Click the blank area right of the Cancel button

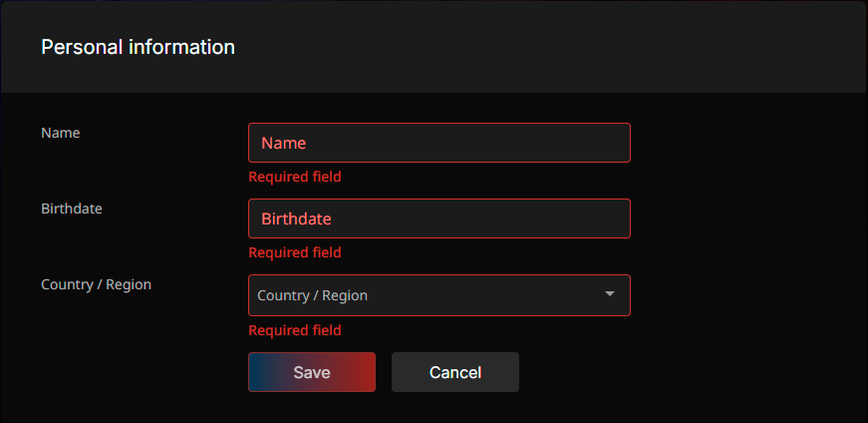pos(688,372)
